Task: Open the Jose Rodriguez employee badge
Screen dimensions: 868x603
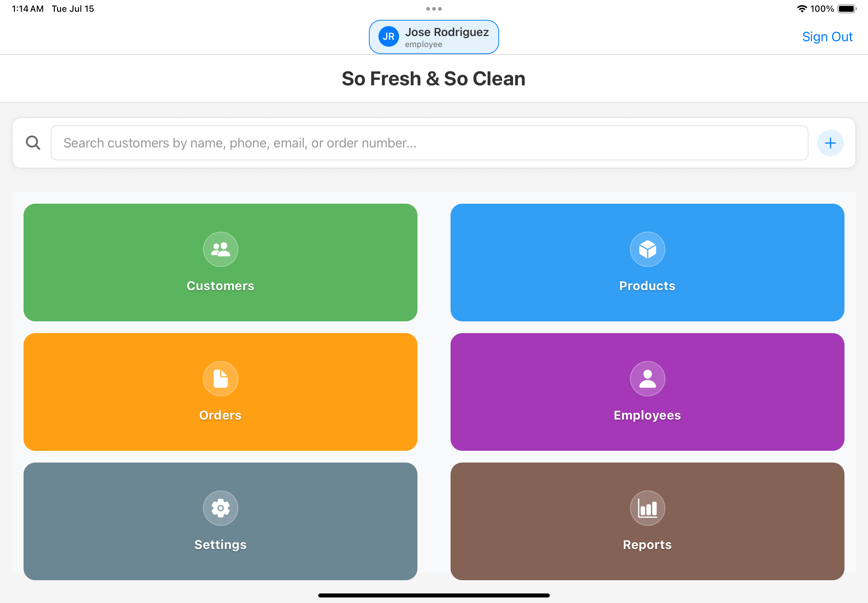Action: pyautogui.click(x=434, y=37)
